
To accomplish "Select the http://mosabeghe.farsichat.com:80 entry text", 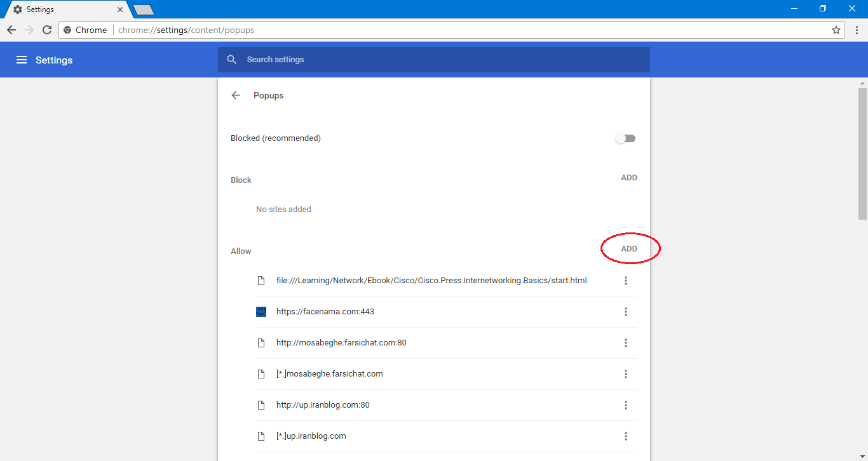I will coord(341,343).
